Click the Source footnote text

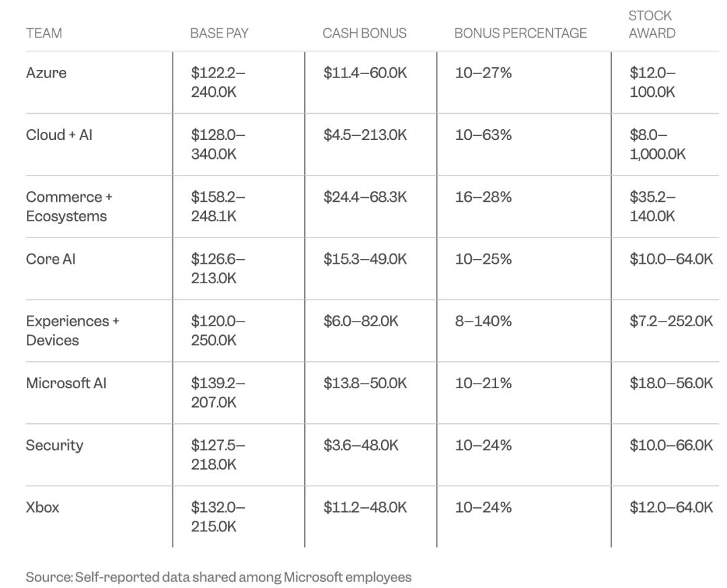point(218,577)
